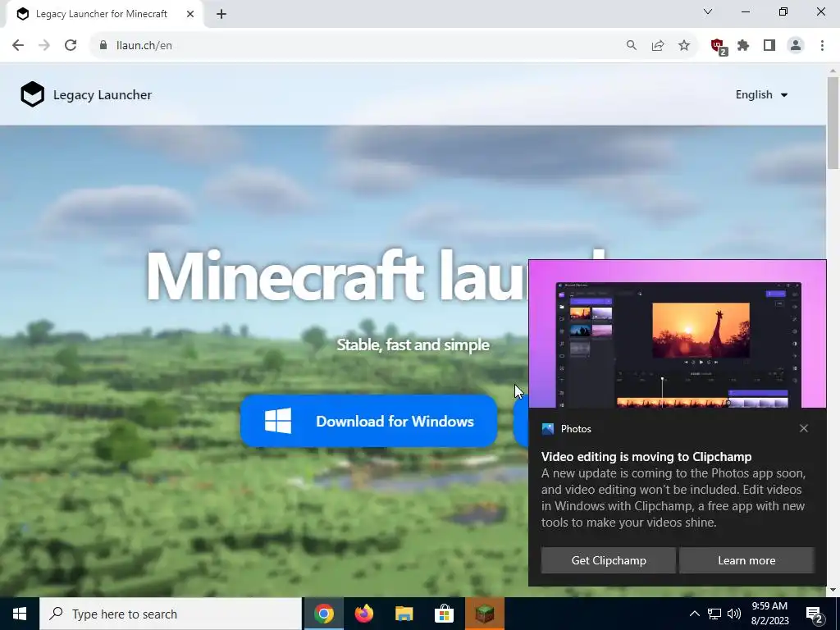The image size is (840, 630).
Task: Click the Stable, fast and simple tagline
Action: point(413,345)
